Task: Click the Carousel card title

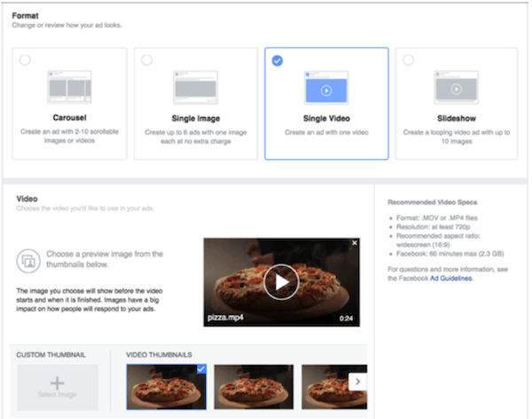Action: pyautogui.click(x=69, y=119)
